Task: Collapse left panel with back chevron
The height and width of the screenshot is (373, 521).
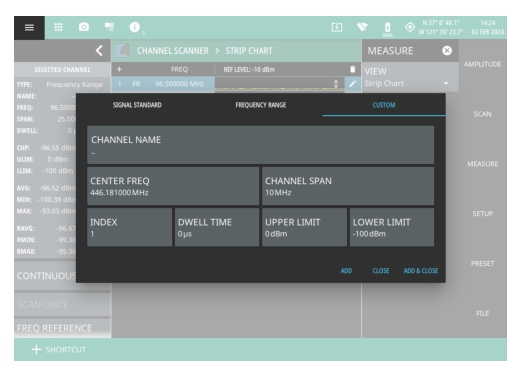Action: tap(99, 51)
